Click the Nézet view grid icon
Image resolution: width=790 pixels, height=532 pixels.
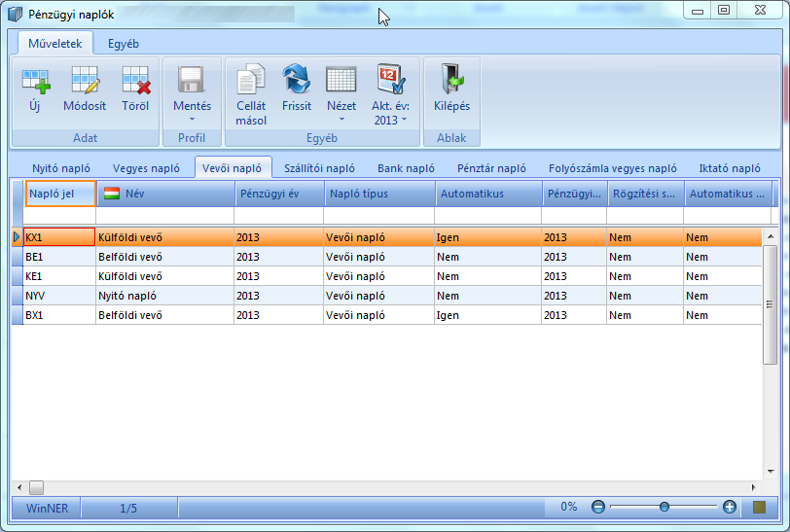pos(341,80)
